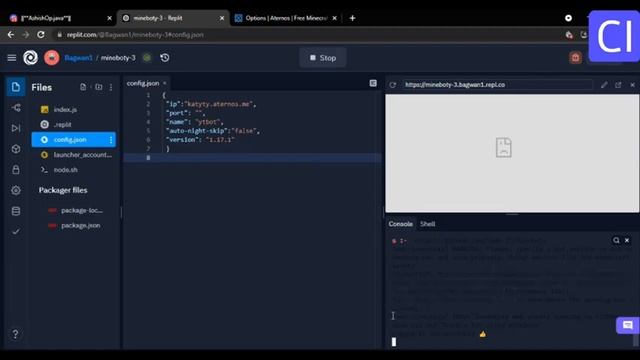Screen dimensions: 640x360
Task: Switch to the Options Aternos browser tab
Action: (x=286, y=18)
